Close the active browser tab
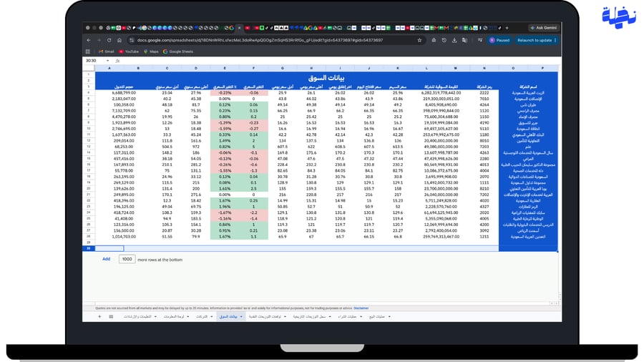644x362 pixels. pos(240,28)
